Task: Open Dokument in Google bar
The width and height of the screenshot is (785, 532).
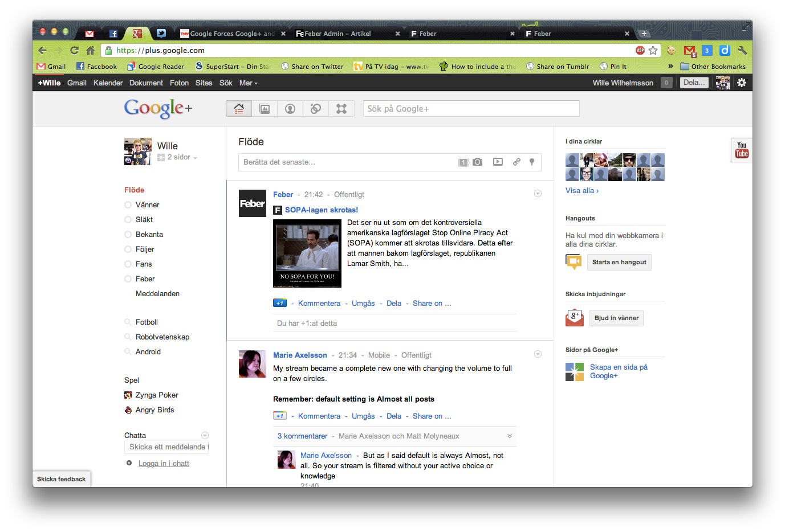Action: [146, 83]
